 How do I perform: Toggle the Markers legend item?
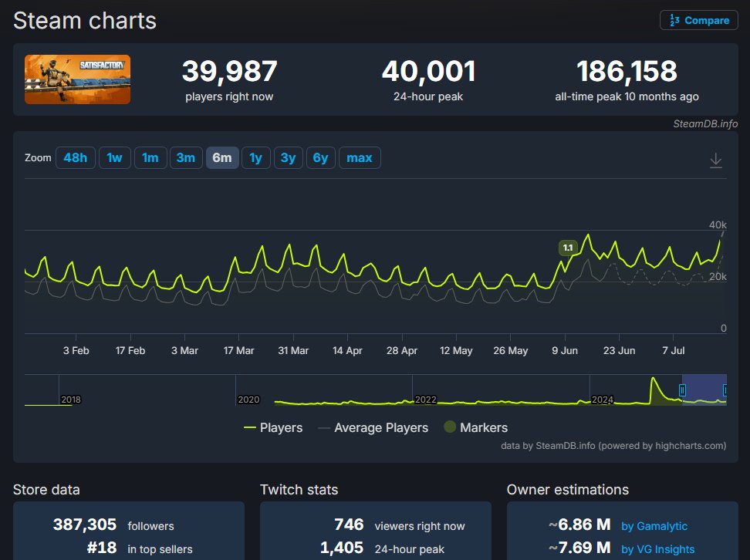476,427
